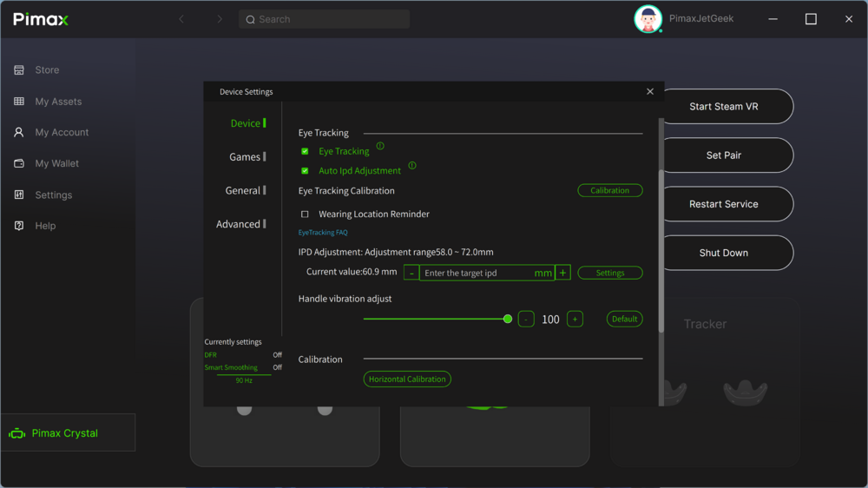Open the Store sidebar icon
This screenshot has width=868, height=488.
point(19,69)
